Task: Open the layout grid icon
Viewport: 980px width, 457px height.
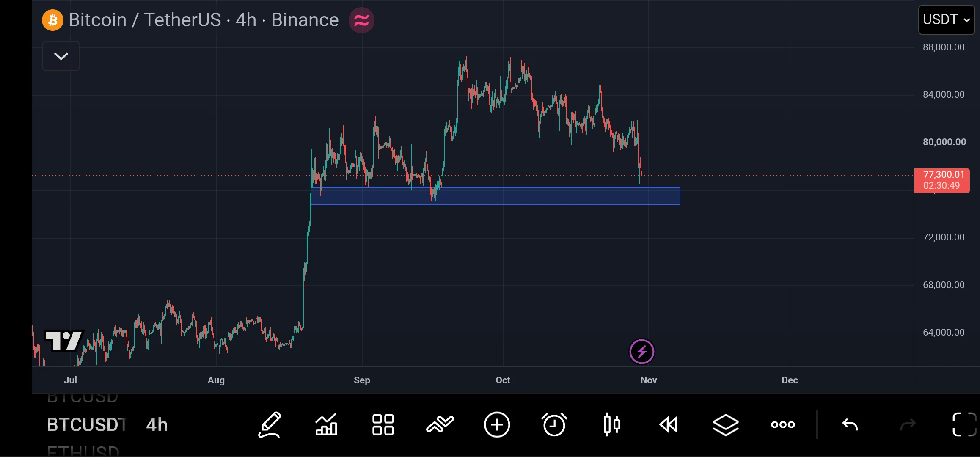Action: coord(383,424)
